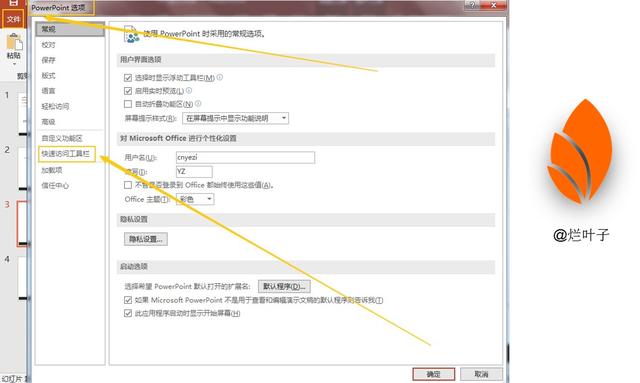This screenshot has width=640, height=383.
Task: Open the 信任中心 category
Action: [55, 185]
